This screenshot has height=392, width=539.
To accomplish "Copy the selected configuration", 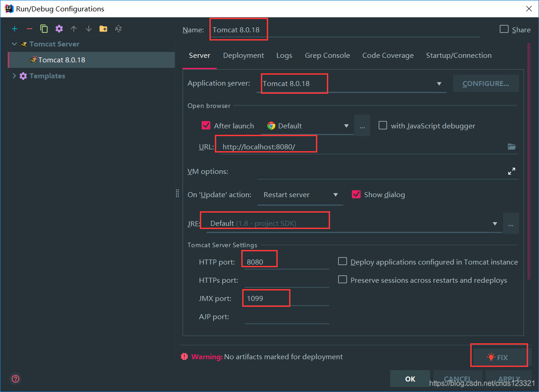I will point(44,29).
